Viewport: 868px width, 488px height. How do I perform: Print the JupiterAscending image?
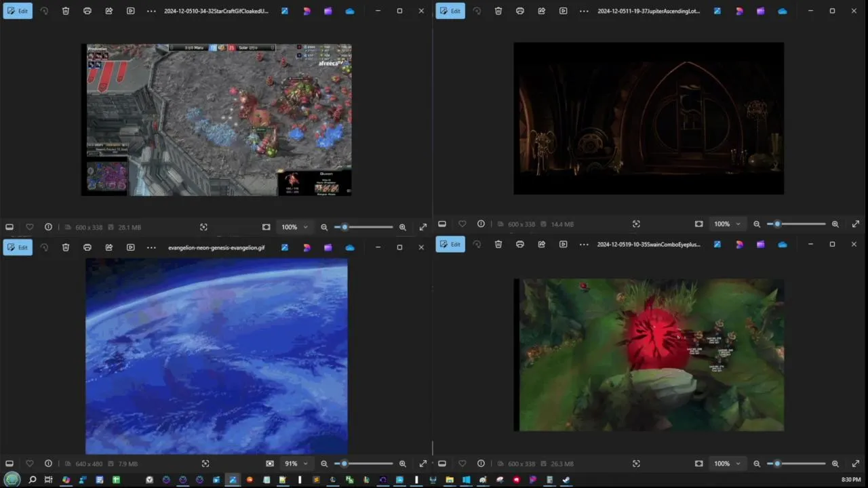pyautogui.click(x=520, y=11)
